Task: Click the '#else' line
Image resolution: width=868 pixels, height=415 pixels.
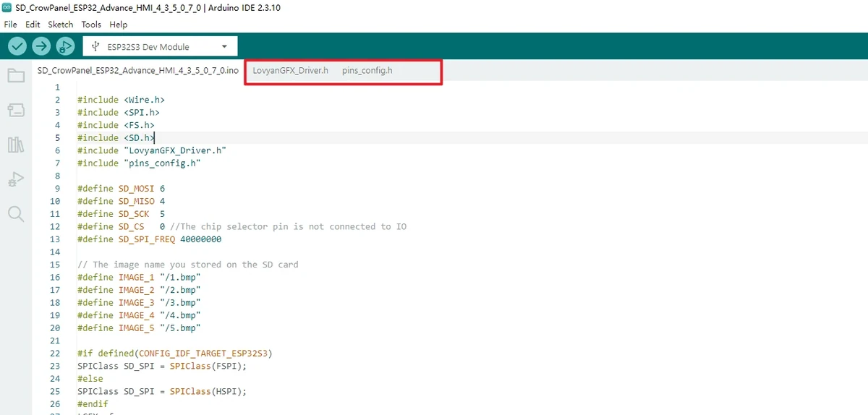Action: pyautogui.click(x=90, y=379)
